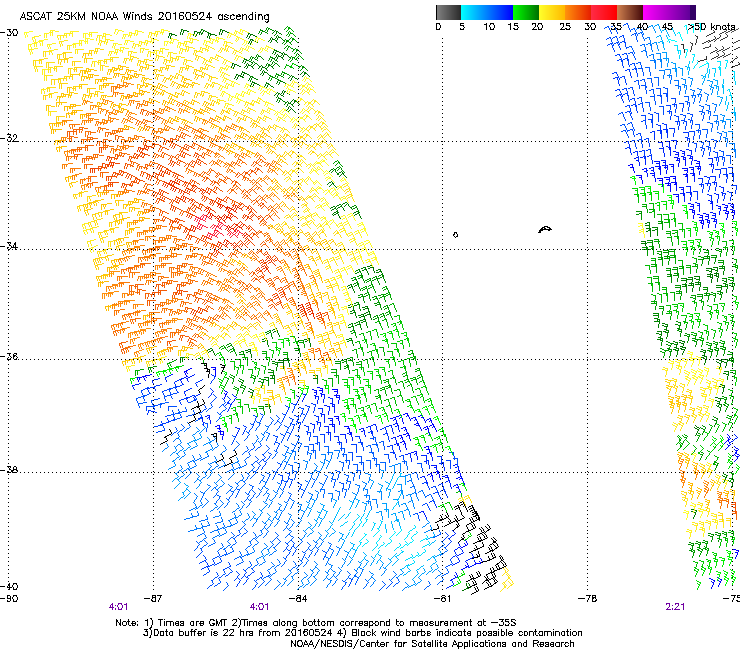The width and height of the screenshot is (740, 650).
Task: Click the first purple '4:01' swath time
Action: pos(118,607)
